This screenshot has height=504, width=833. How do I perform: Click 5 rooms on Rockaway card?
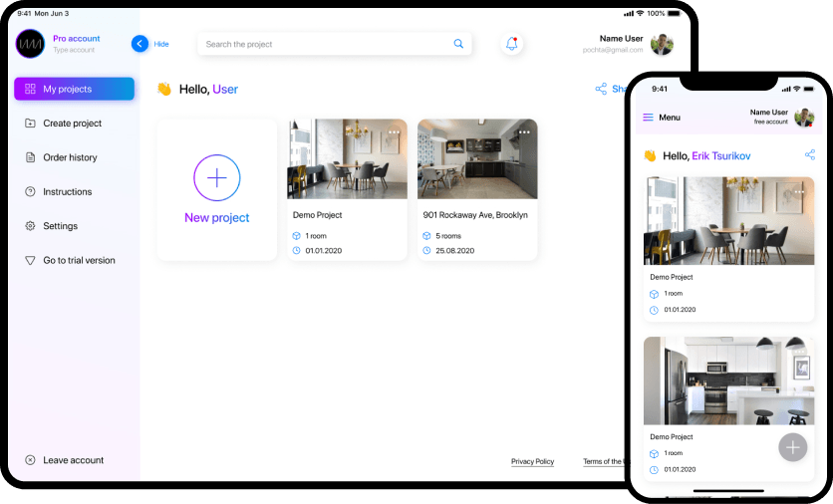448,236
